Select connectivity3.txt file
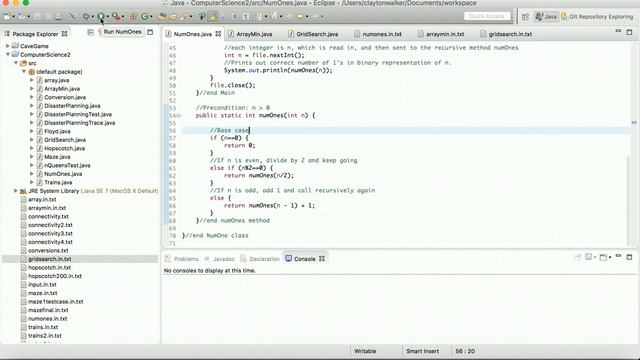This screenshot has height=360, width=640. (50, 233)
